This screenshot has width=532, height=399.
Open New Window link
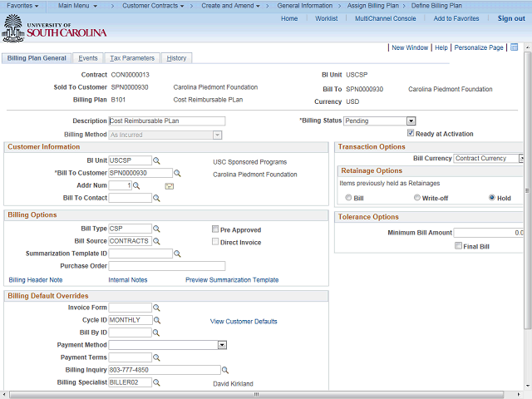pyautogui.click(x=410, y=48)
